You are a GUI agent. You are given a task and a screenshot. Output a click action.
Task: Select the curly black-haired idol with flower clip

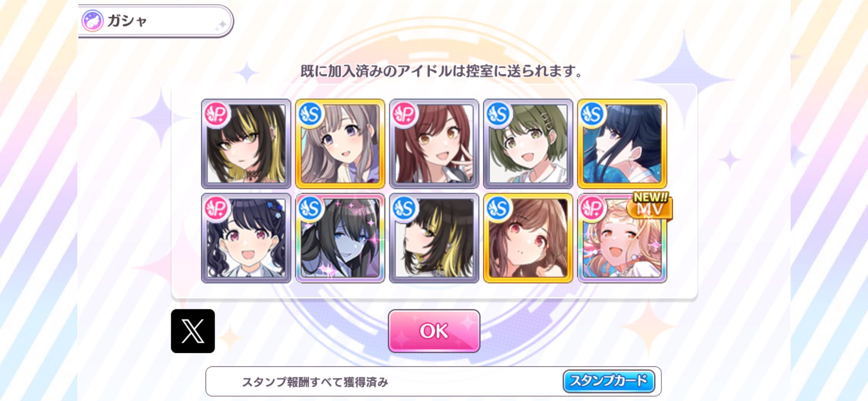point(246,238)
